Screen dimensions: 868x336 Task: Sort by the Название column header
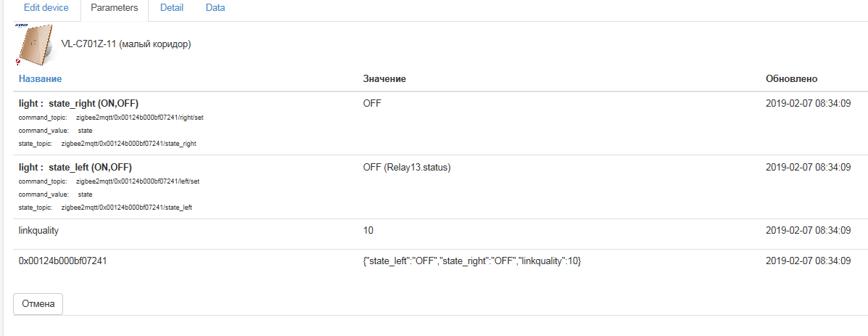pos(40,78)
